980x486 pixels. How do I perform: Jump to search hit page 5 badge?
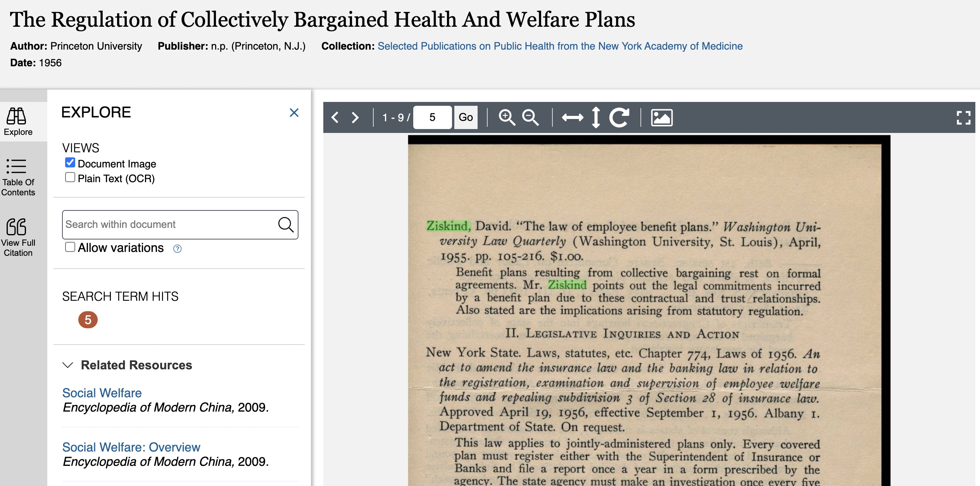click(88, 320)
